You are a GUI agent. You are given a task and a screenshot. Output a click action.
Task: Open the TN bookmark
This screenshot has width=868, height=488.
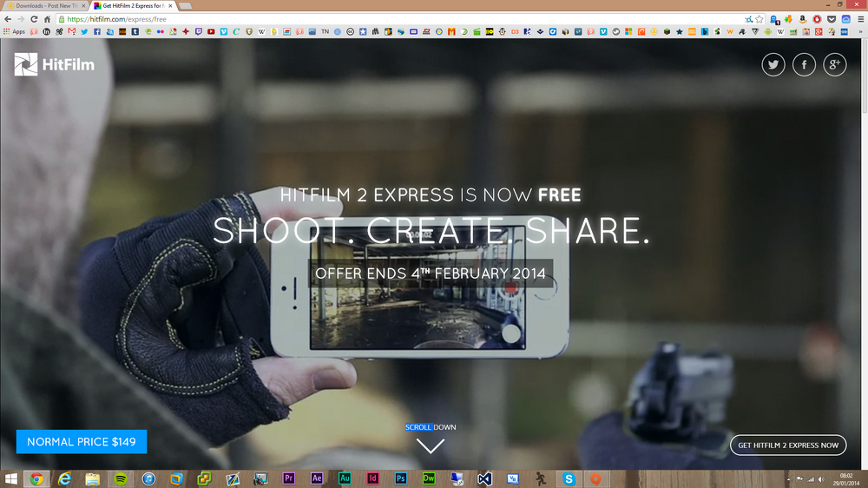click(x=325, y=31)
